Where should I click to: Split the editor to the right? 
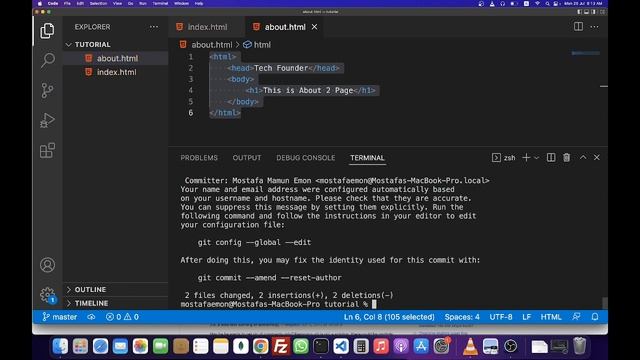(578, 27)
